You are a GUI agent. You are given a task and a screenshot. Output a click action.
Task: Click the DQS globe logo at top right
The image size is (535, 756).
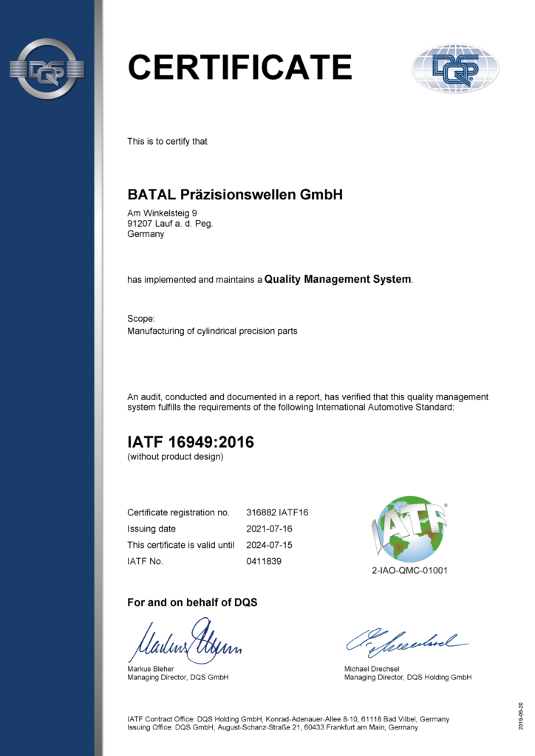454,69
